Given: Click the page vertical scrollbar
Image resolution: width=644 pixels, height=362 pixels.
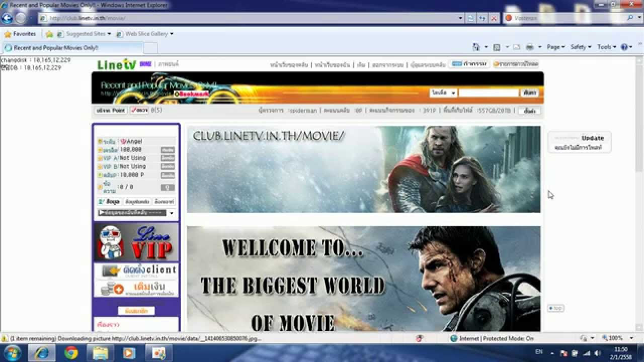Looking at the screenshot, I should [x=639, y=194].
